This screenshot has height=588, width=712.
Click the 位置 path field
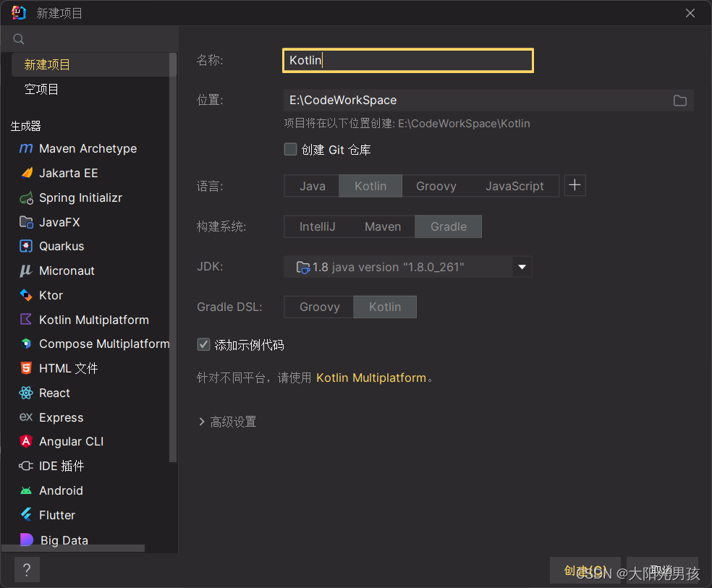pyautogui.click(x=477, y=101)
